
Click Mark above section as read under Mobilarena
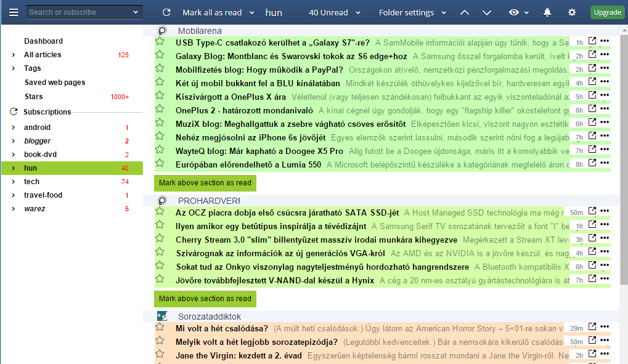tap(205, 183)
